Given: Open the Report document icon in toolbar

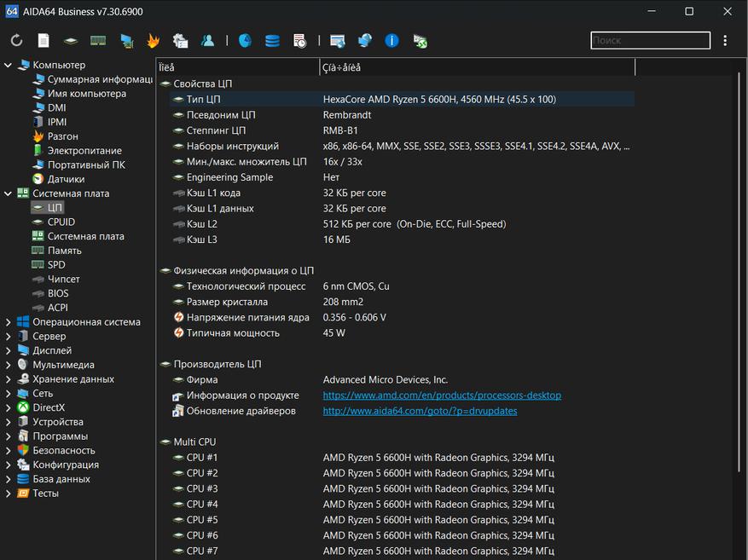Looking at the screenshot, I should [x=43, y=41].
